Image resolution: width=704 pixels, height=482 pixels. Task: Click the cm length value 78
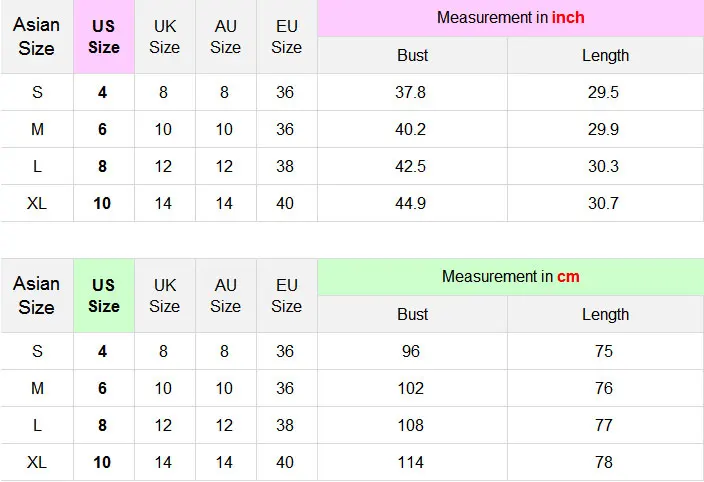(604, 462)
